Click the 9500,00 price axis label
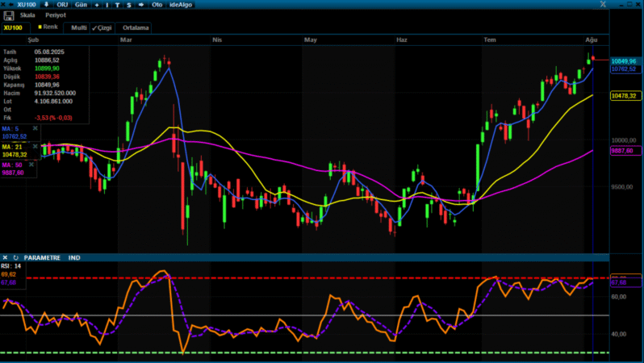This screenshot has height=363, width=644. [622, 187]
